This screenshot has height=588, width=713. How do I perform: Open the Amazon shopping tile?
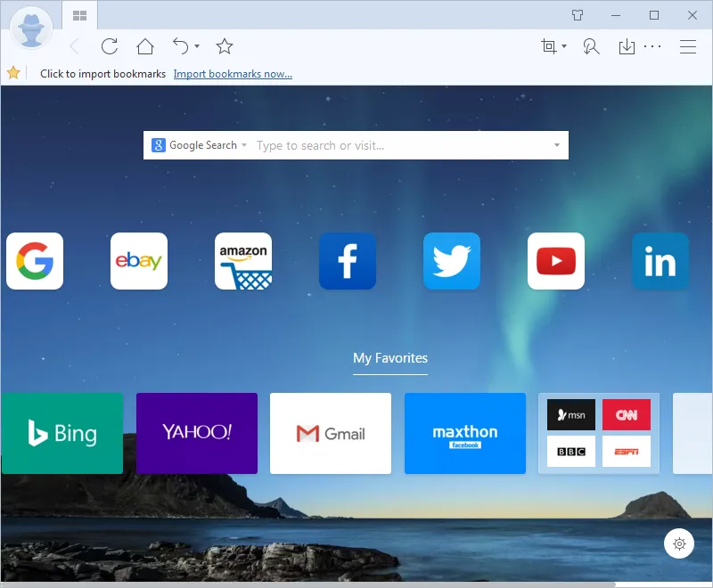coord(243,261)
